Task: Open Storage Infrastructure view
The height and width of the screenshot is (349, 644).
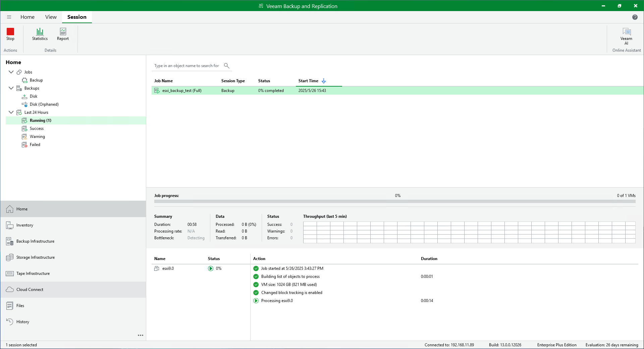Action: [x=73, y=257]
